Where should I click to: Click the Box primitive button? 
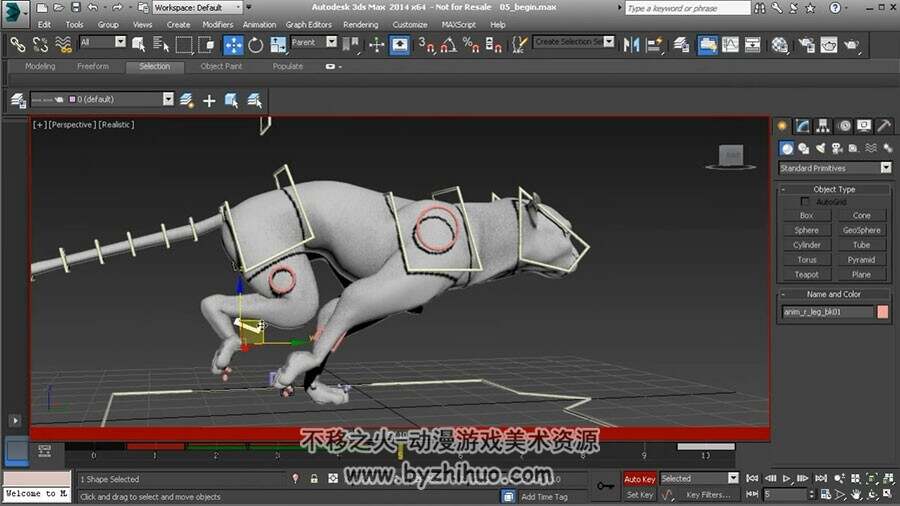tap(806, 215)
